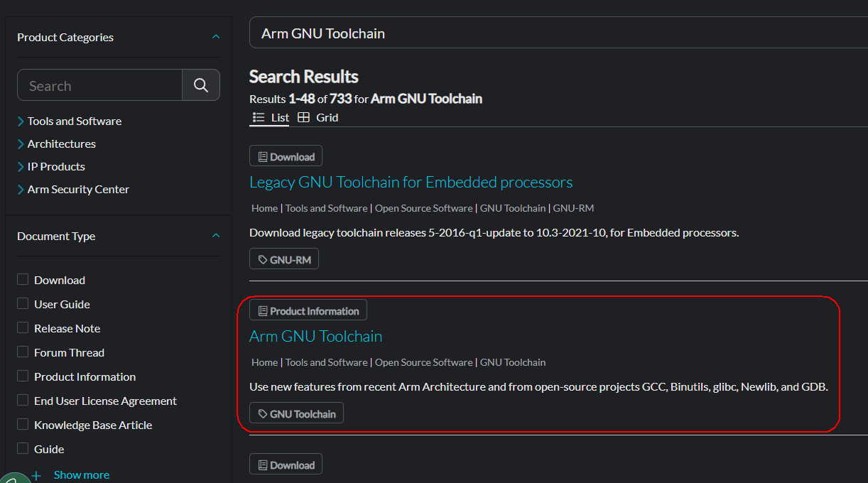The image size is (868, 483).
Task: Click the GNU-RM tag
Action: 284,259
